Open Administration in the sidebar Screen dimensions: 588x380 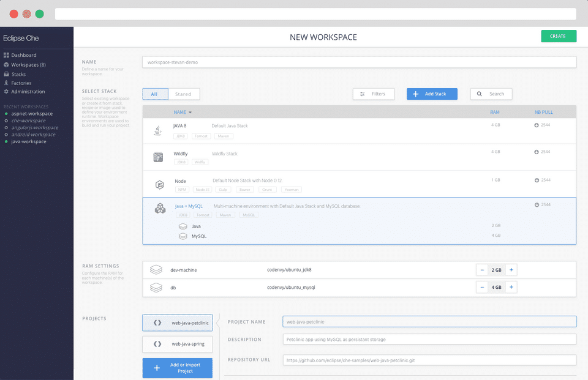tap(28, 91)
